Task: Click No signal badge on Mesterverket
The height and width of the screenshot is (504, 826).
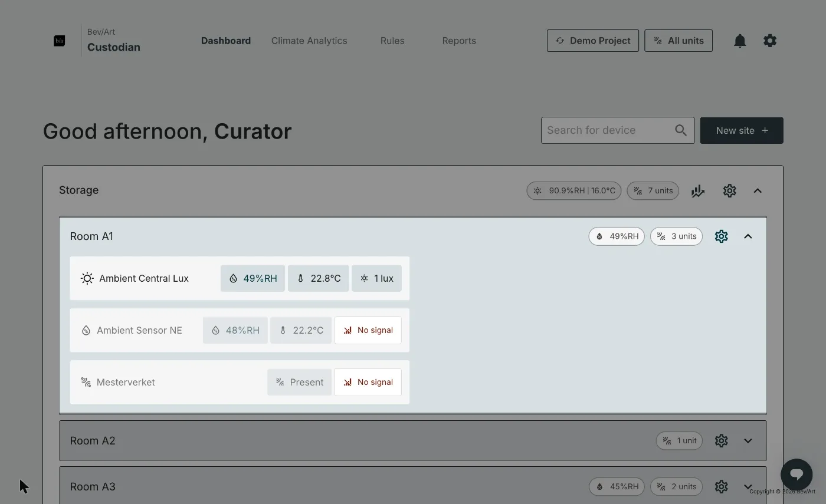Action: (368, 382)
